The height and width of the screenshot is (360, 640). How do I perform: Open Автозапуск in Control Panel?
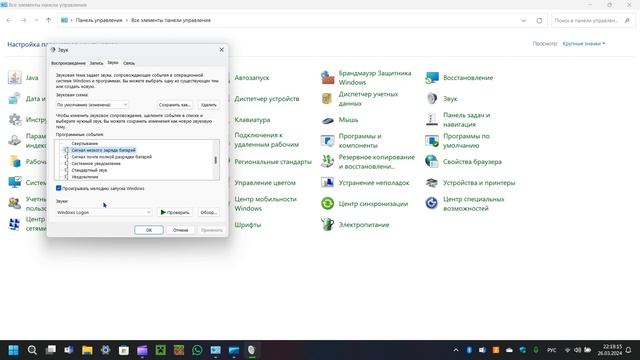[x=252, y=78]
